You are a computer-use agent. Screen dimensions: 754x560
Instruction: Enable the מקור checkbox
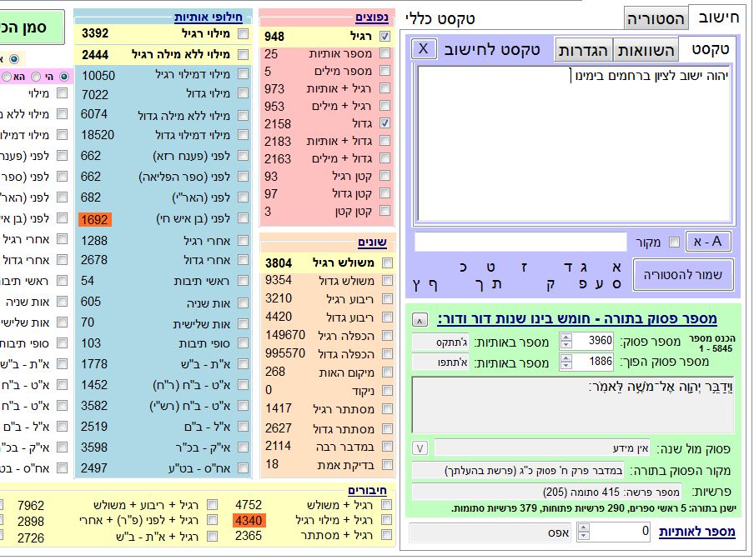[x=674, y=242]
